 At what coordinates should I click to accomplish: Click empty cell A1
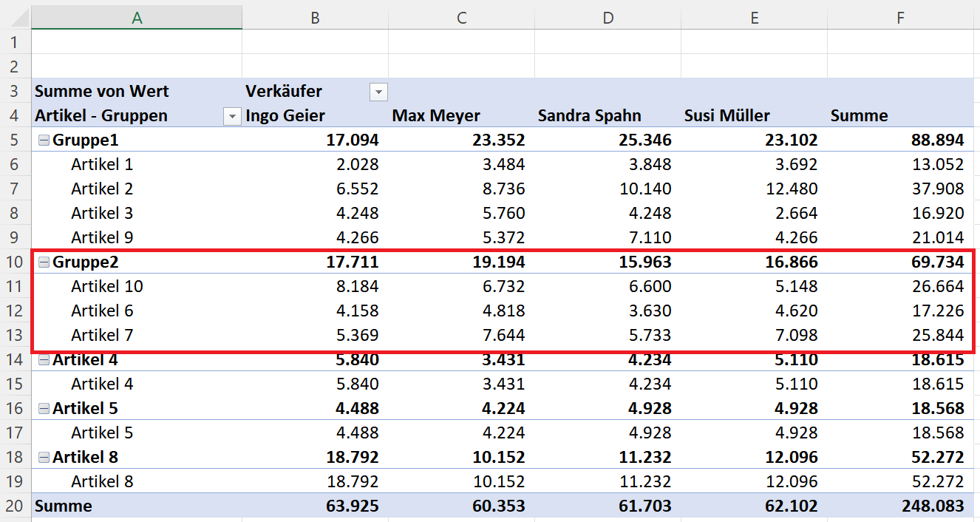[137, 42]
